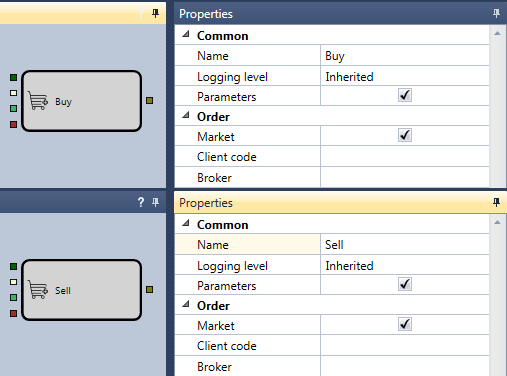Open help for the lower left diagram panel
The width and height of the screenshot is (507, 376).
[x=141, y=202]
